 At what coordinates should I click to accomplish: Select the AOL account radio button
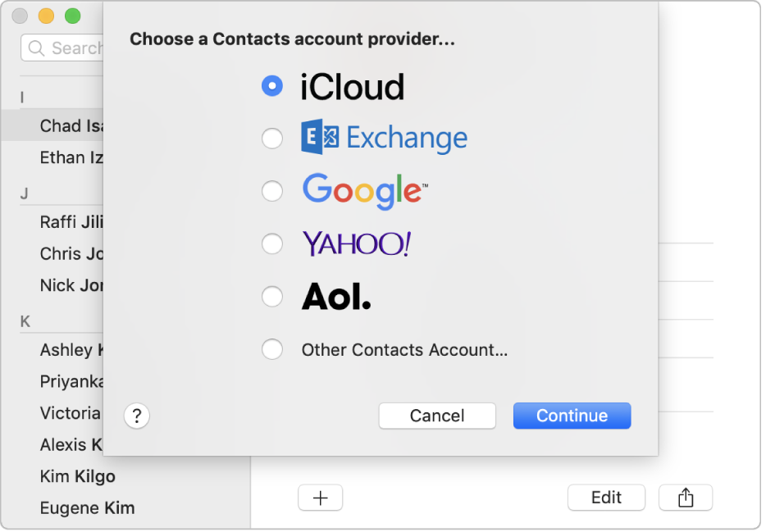[x=272, y=296]
